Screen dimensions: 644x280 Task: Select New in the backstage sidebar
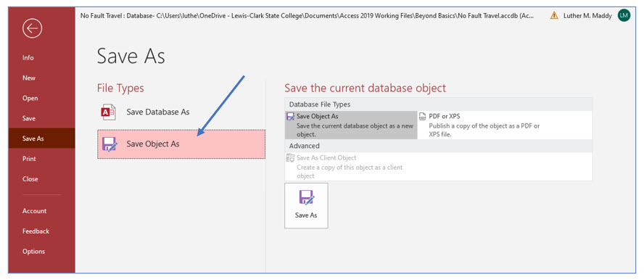[x=29, y=78]
